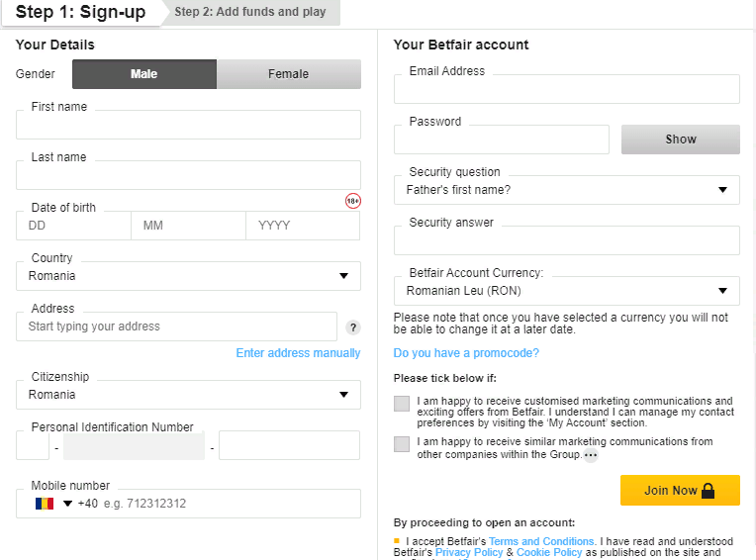
Task: Click the first small Personal Identification Number box
Action: click(x=33, y=445)
